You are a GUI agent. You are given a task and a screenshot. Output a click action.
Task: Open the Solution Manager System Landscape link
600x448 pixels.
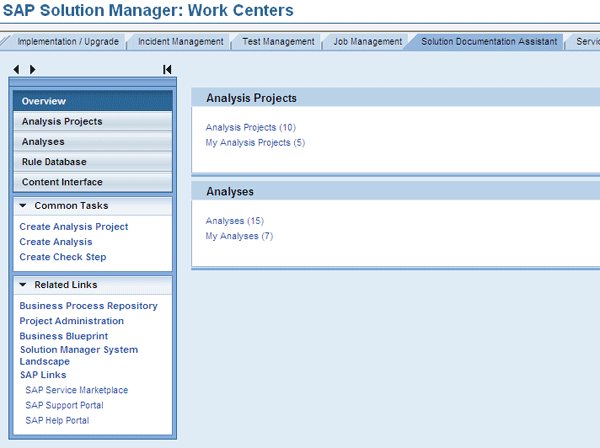(x=79, y=355)
